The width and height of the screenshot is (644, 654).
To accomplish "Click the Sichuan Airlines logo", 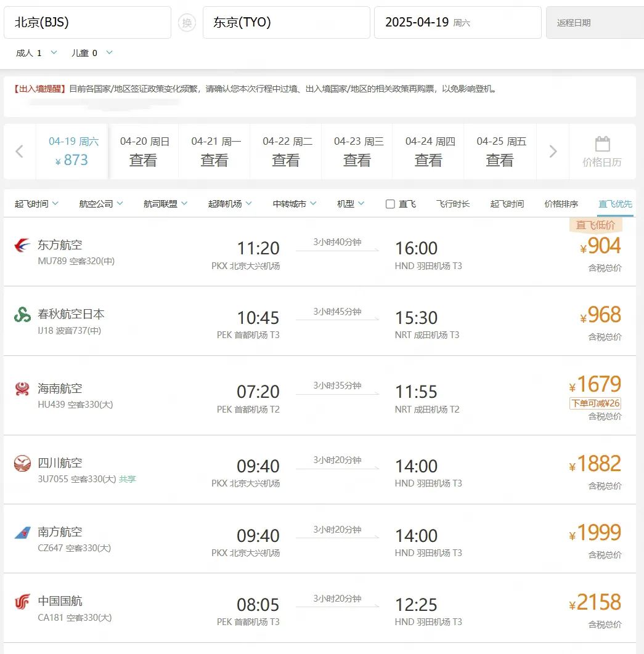I will click(22, 464).
